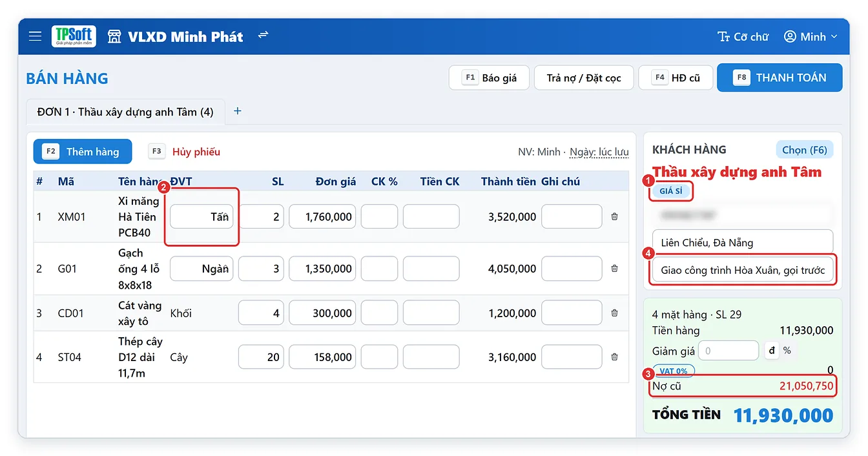Click Thêm hàng button

pyautogui.click(x=83, y=152)
